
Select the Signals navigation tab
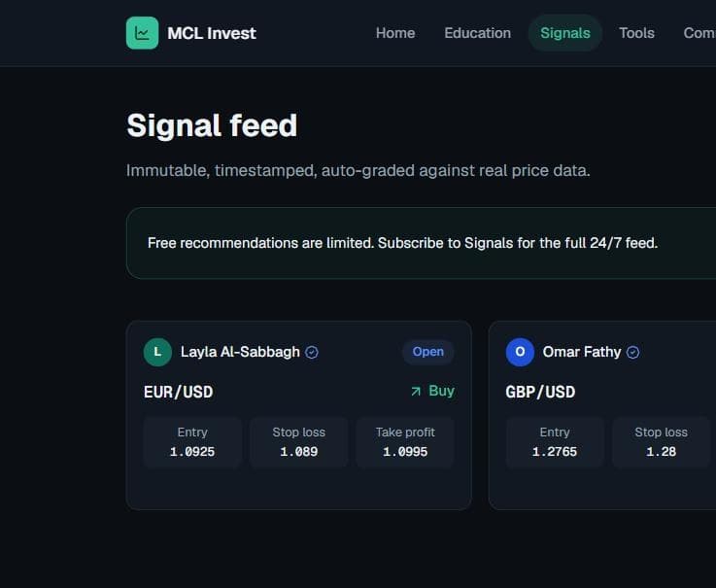(565, 33)
